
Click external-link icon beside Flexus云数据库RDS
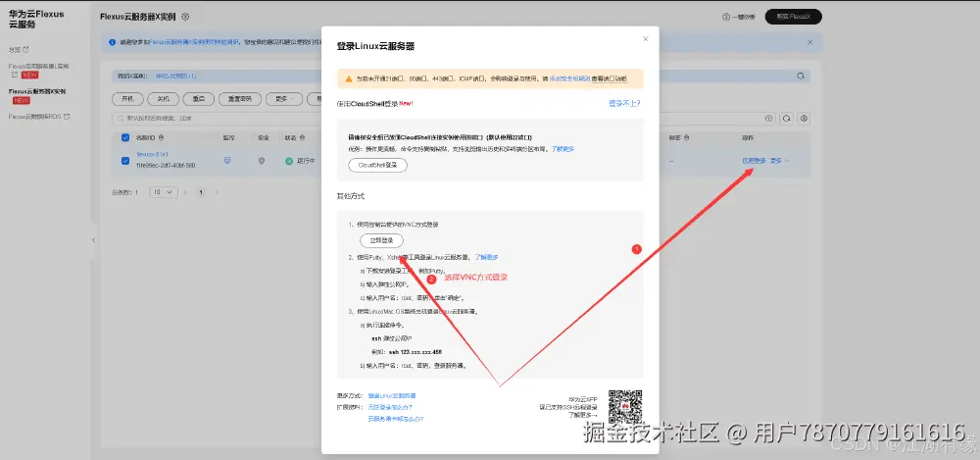pyautogui.click(x=67, y=117)
